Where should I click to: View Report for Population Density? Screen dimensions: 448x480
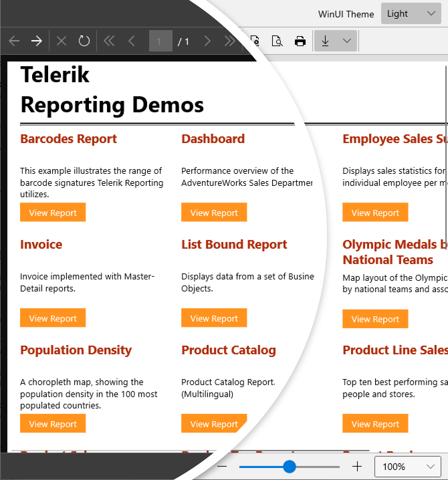(x=53, y=424)
